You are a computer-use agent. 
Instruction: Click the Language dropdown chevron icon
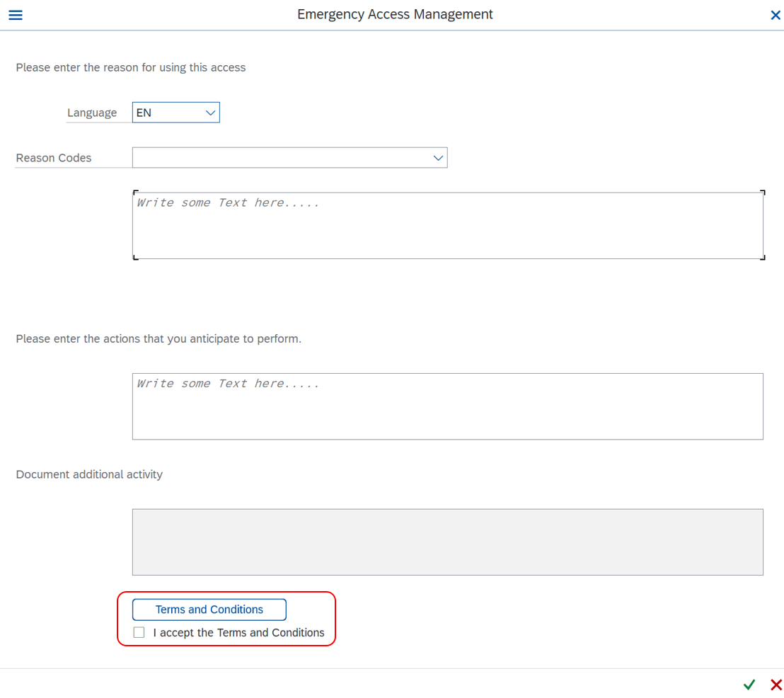click(x=210, y=112)
